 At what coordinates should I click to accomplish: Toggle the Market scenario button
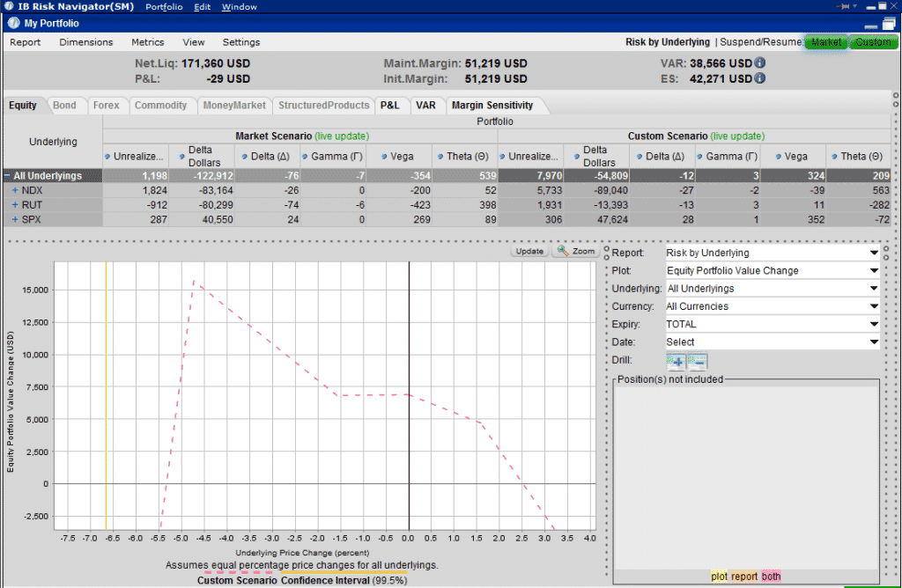tap(826, 42)
